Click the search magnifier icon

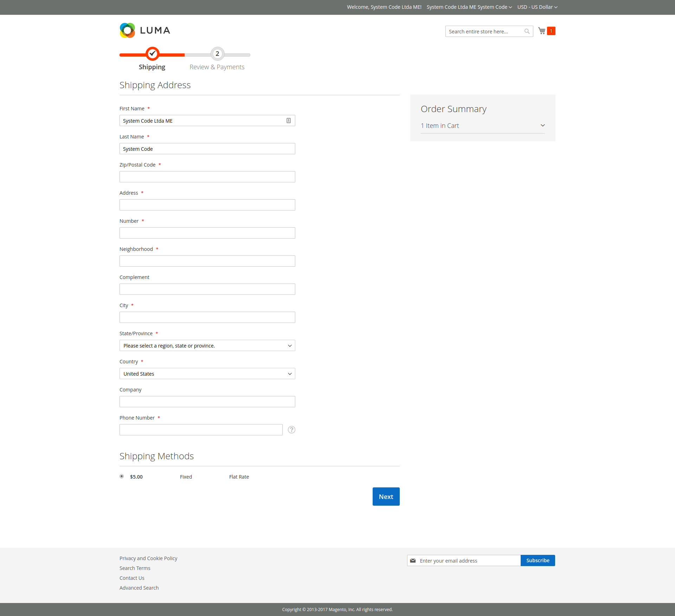coord(527,31)
